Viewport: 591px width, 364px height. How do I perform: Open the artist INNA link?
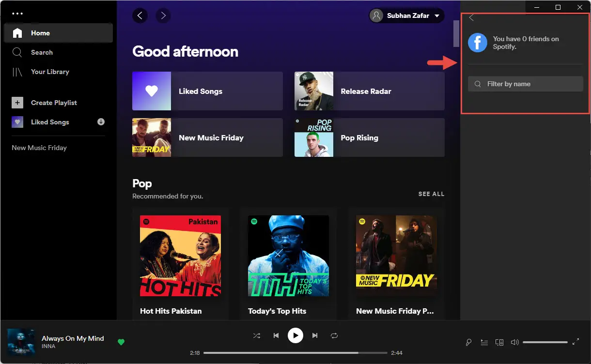[x=48, y=347]
